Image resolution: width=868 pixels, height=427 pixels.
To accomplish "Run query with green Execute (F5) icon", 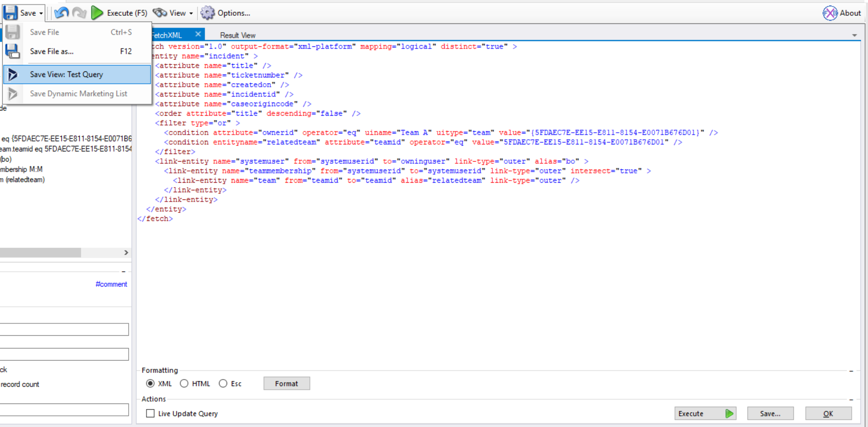I will pyautogui.click(x=97, y=13).
